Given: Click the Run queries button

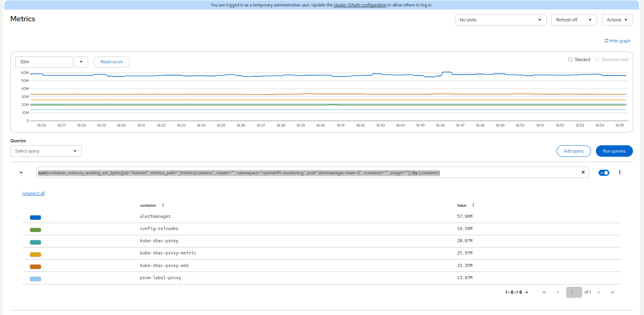Looking at the screenshot, I should pyautogui.click(x=614, y=151).
